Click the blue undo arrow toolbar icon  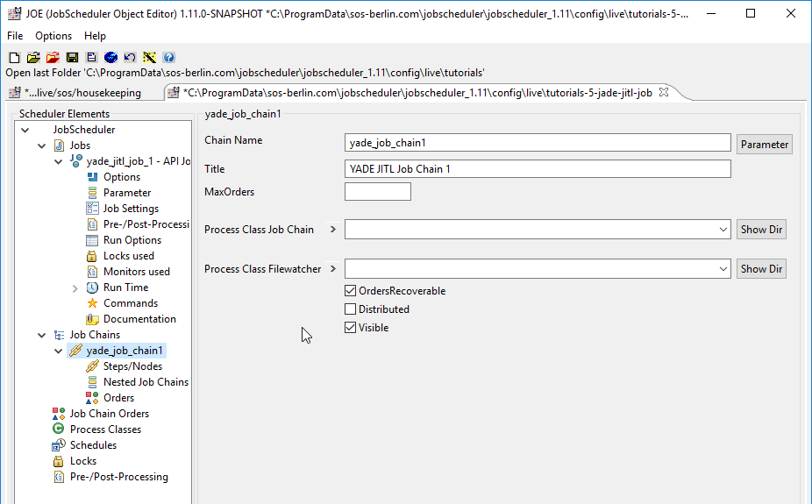tap(130, 58)
